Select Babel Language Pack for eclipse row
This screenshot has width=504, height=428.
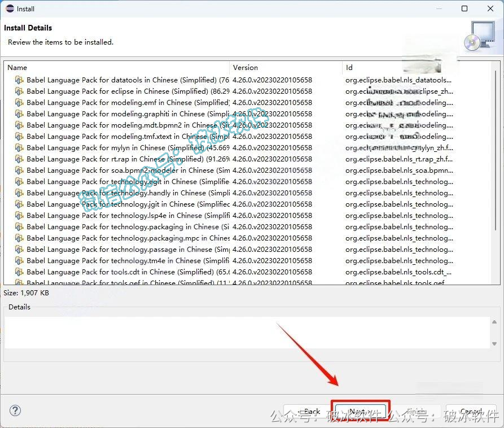[248, 91]
